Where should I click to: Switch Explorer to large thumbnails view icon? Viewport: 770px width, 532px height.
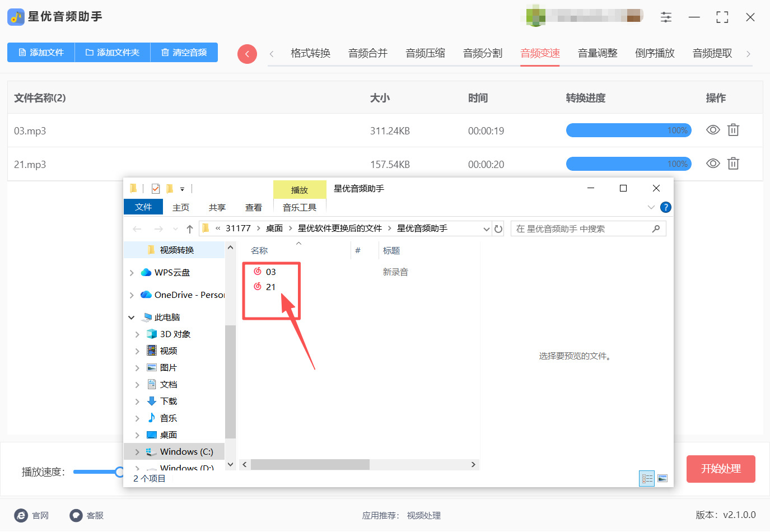(662, 478)
